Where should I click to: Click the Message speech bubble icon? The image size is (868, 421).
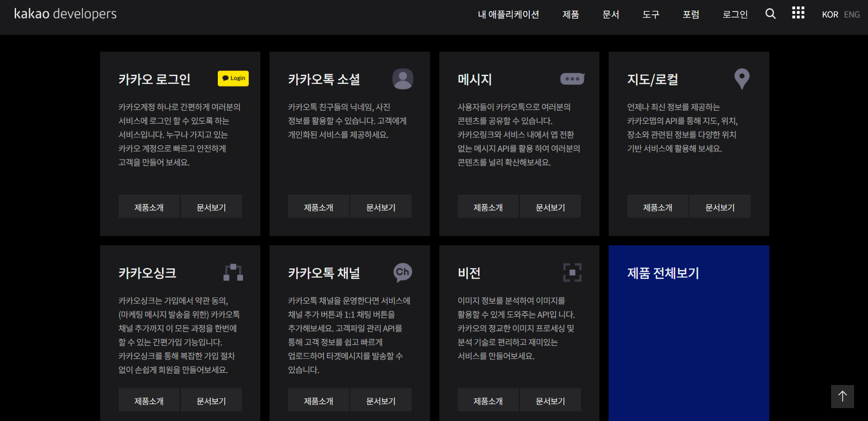[572, 79]
